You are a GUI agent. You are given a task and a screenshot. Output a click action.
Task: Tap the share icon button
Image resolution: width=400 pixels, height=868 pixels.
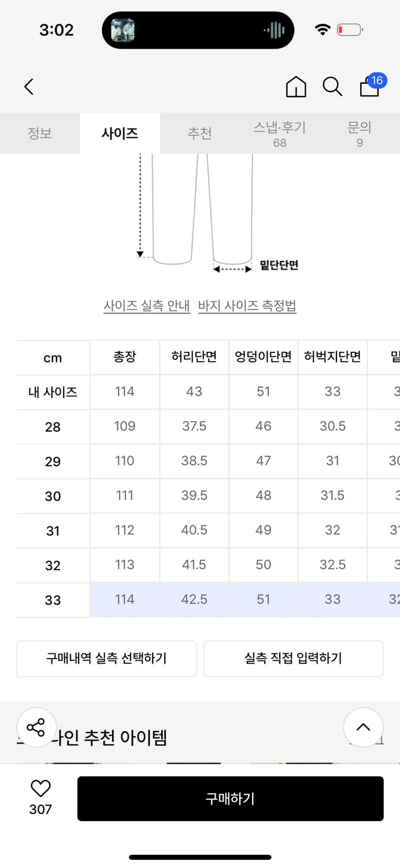coord(36,727)
